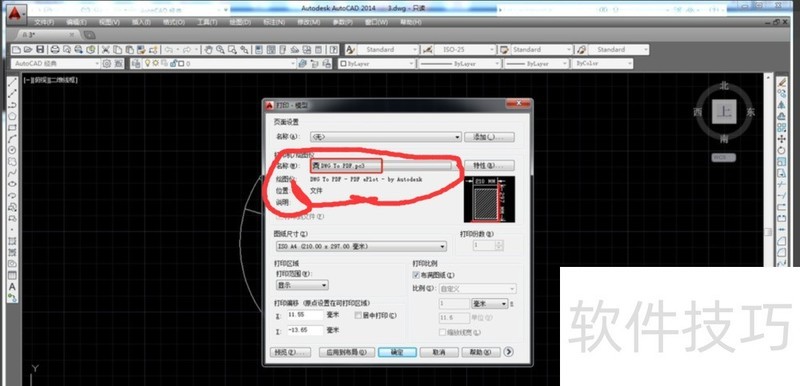Open the printer name DWG To PDF.pc3 dropdown
The image size is (800, 386).
click(381, 166)
